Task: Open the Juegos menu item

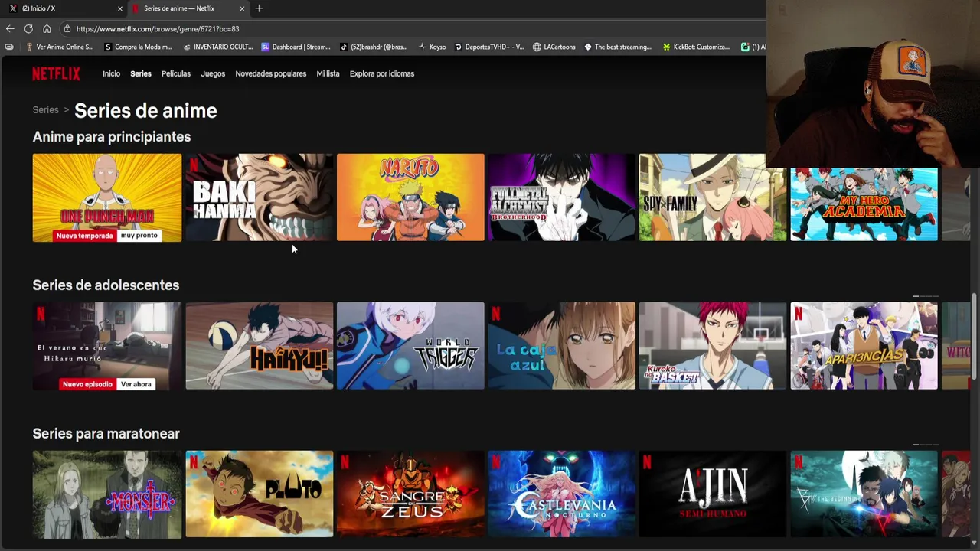Action: pos(213,73)
